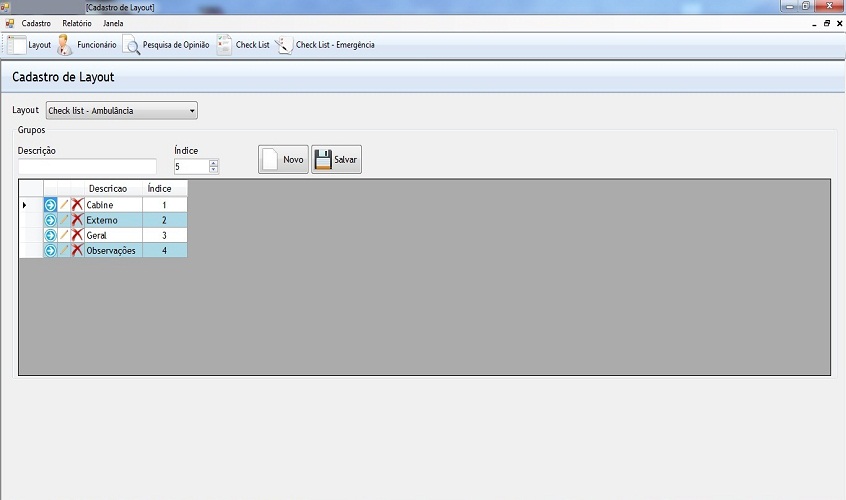Click the blue arrow icon for Cabine
The image size is (846, 500).
50,205
